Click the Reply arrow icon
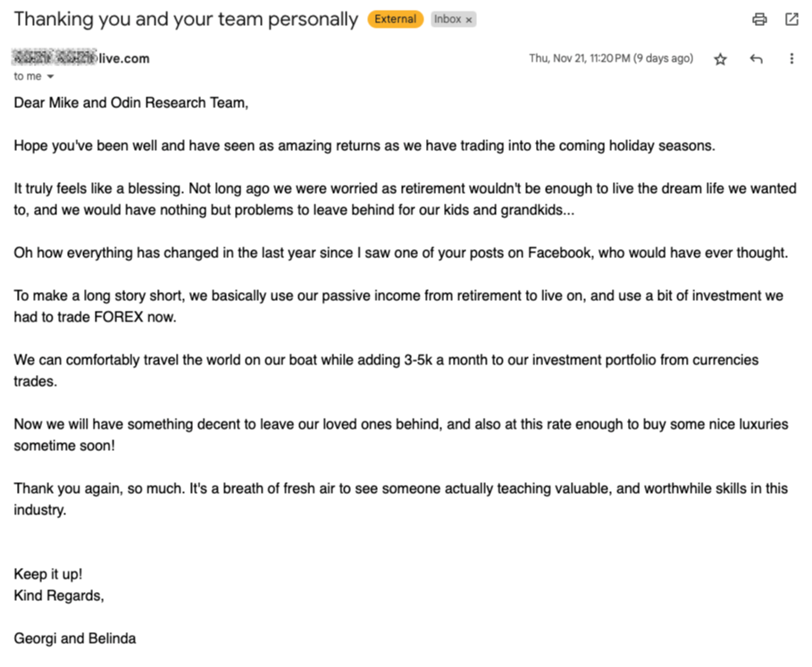Image resolution: width=812 pixels, height=667 pixels. click(756, 59)
